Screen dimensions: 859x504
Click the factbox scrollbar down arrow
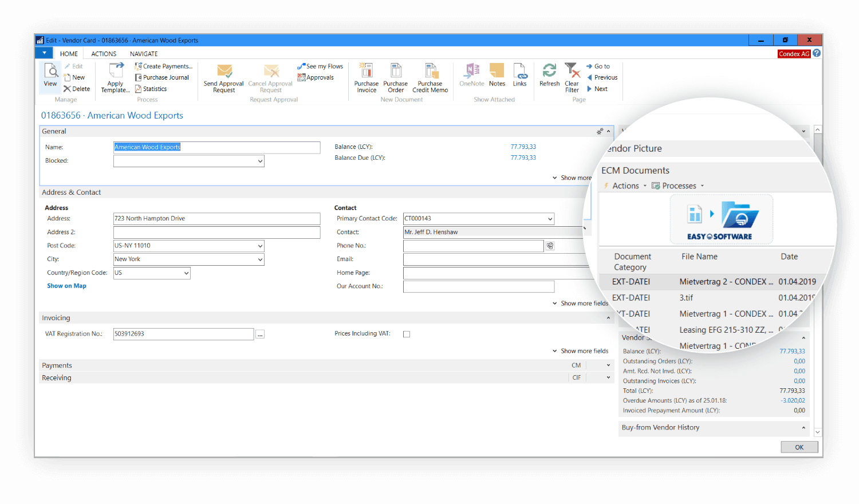pyautogui.click(x=818, y=432)
